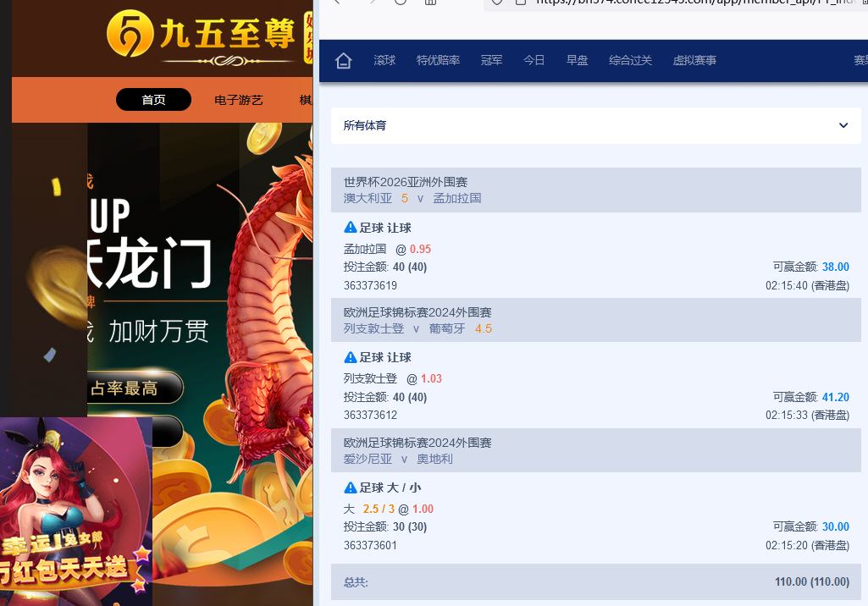Select the 早盘 tab
The height and width of the screenshot is (606, 868).
click(577, 60)
